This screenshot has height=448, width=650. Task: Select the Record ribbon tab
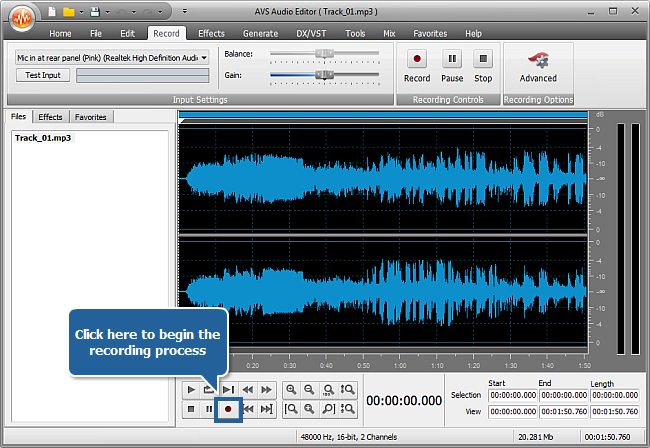tap(166, 34)
